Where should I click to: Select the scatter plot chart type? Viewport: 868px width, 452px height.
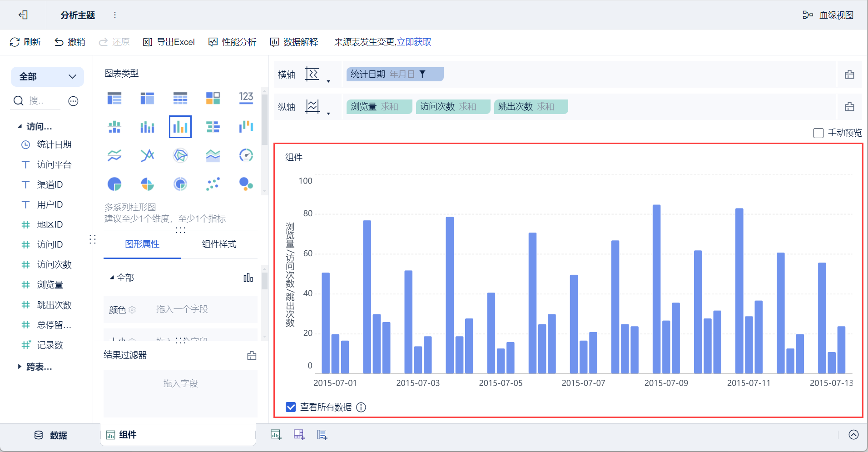tap(213, 184)
